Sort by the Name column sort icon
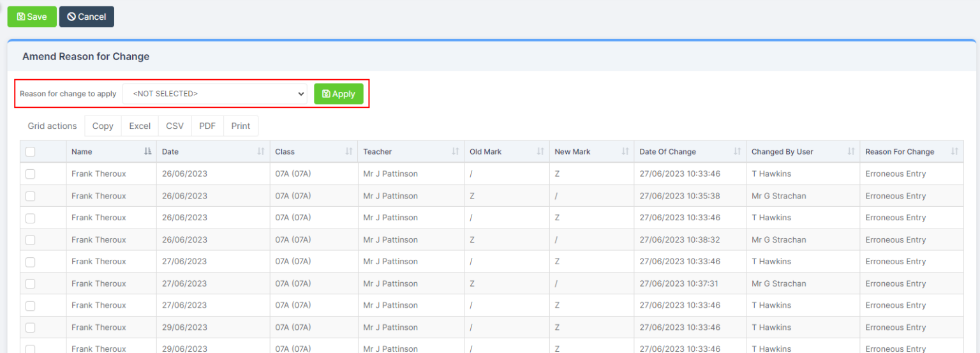This screenshot has height=353, width=980. click(x=148, y=152)
